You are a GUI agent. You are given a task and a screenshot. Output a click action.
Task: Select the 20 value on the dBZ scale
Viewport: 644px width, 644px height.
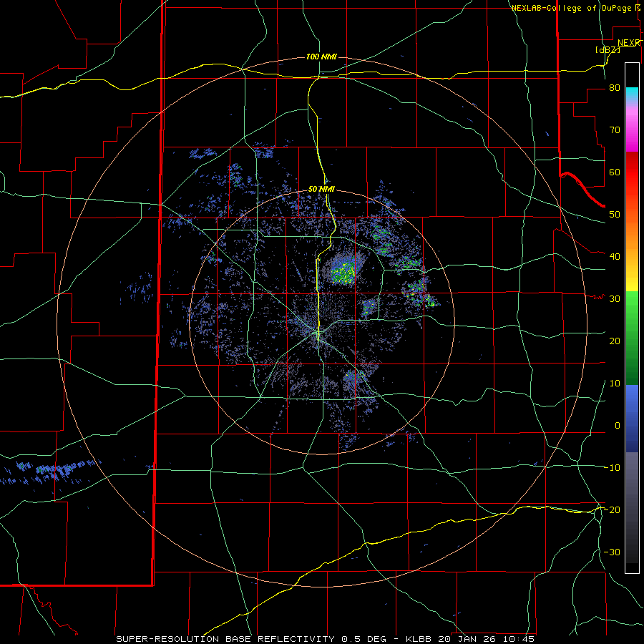pos(615,341)
